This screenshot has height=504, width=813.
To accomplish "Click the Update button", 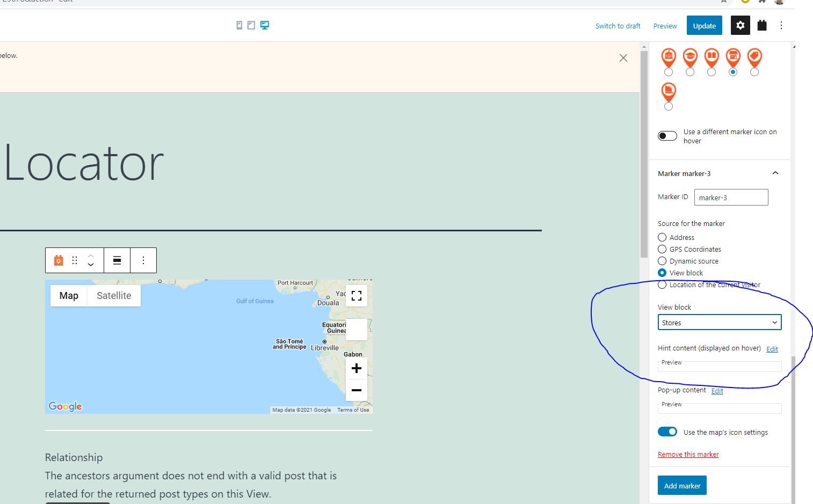I will click(x=704, y=26).
